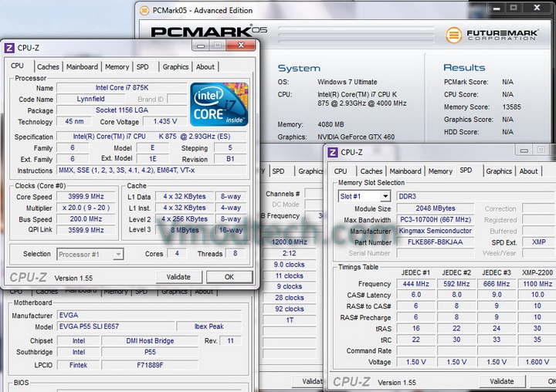Image resolution: width=556 pixels, height=392 pixels.
Task: Switch to Memory tab in front CPU-Z window
Action: pyautogui.click(x=117, y=66)
